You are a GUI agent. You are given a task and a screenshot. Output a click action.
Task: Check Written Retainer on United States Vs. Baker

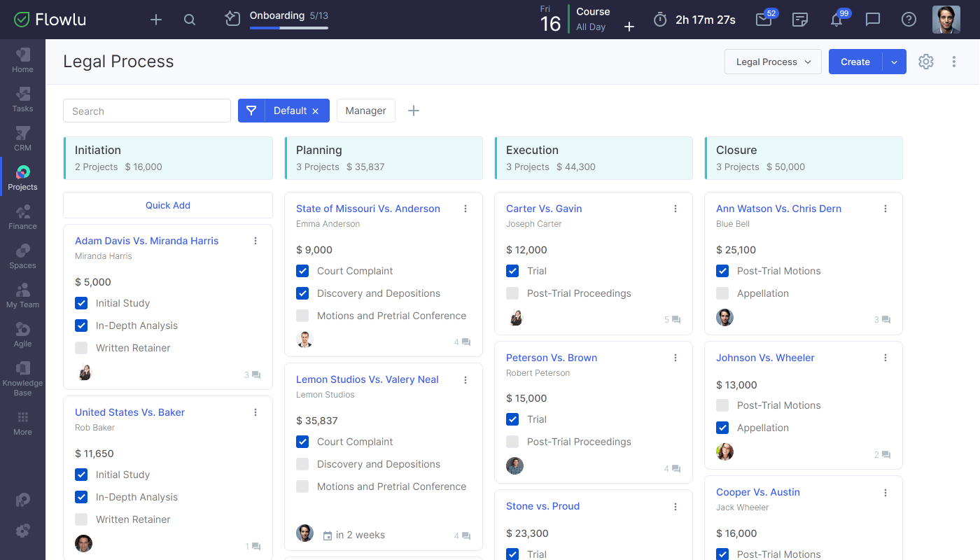81,519
